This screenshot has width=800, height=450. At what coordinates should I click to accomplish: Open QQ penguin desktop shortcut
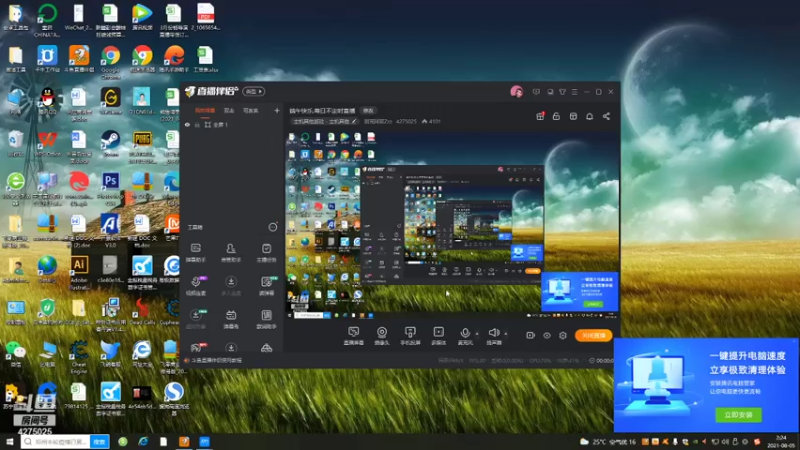click(x=47, y=101)
